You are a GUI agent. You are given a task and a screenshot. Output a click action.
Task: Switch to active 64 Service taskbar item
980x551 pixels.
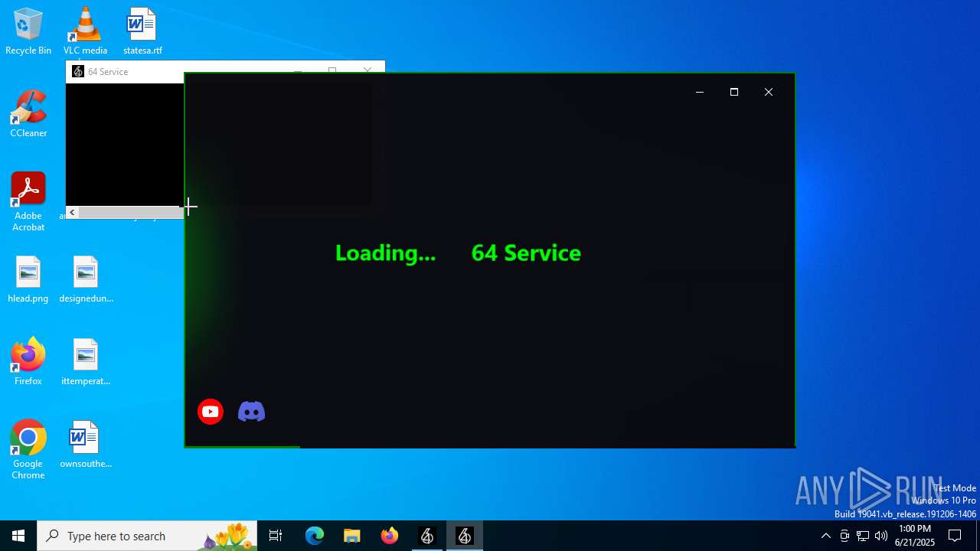click(465, 536)
